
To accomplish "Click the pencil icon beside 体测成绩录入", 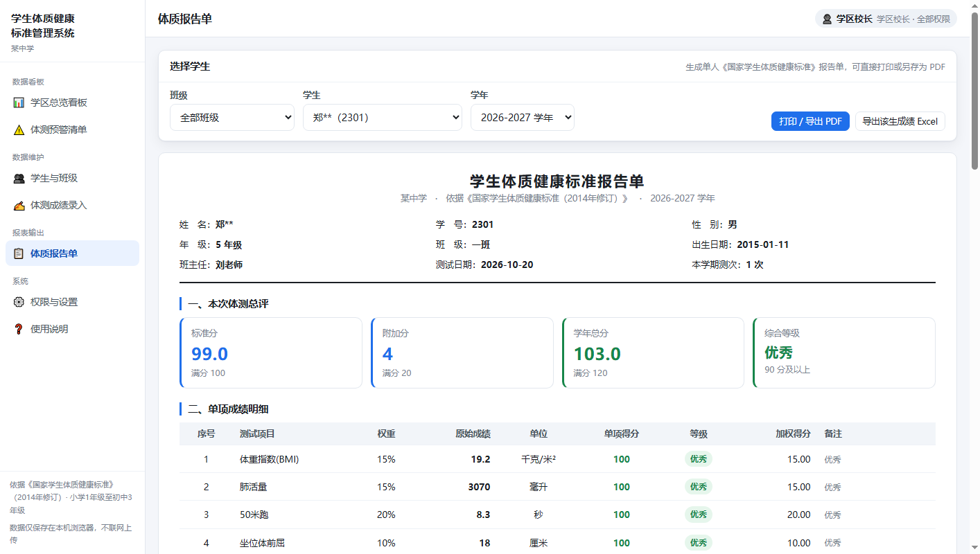I will (x=19, y=205).
